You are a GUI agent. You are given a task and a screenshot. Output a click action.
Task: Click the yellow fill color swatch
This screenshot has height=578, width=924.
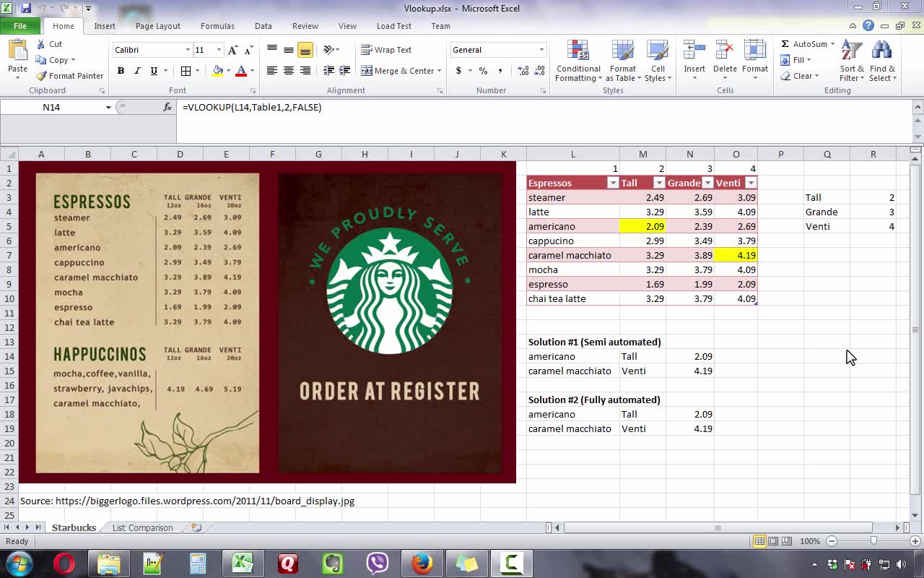click(217, 71)
